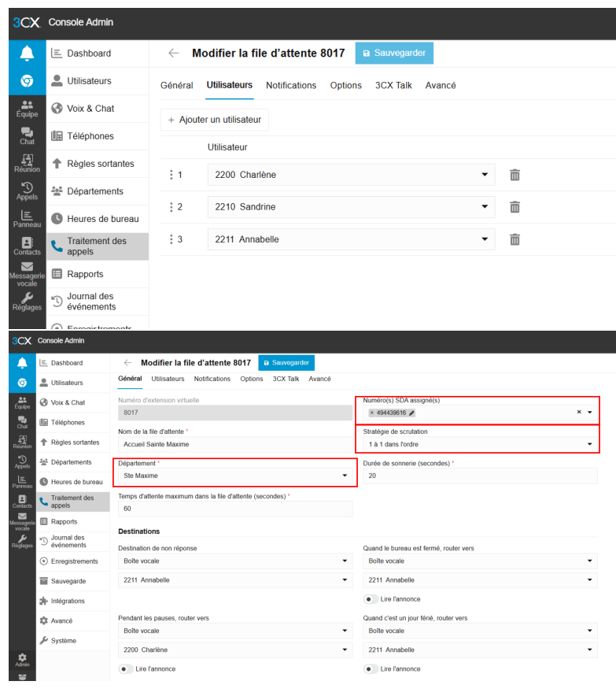Edit SDA number 494439616 pencil icon

[x=411, y=413]
